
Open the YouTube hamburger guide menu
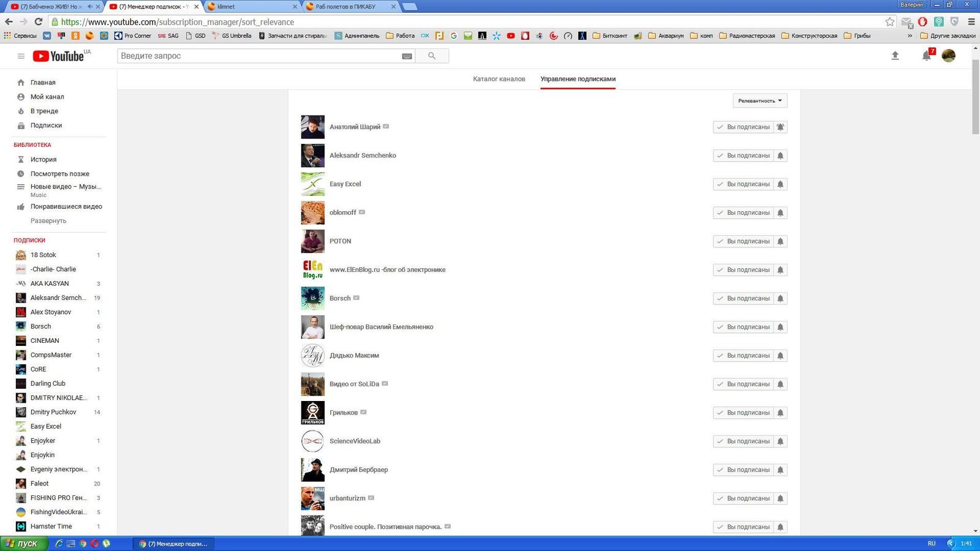[x=21, y=56]
